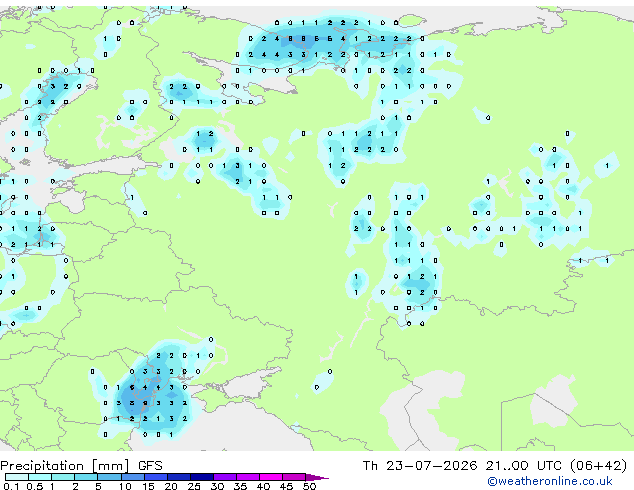Select the 40–45 mm magenta legend swatch
Viewport: 634px width, 490px height.
coord(271,477)
